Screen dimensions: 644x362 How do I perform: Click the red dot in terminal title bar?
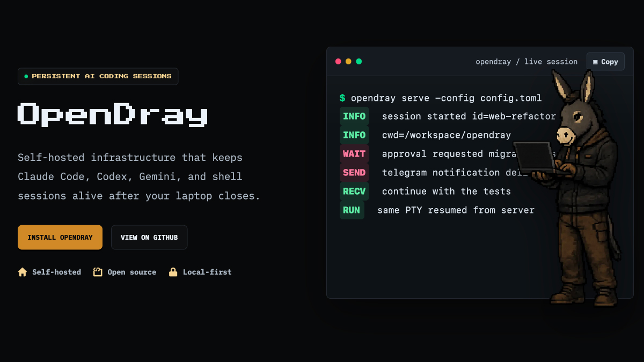338,61
